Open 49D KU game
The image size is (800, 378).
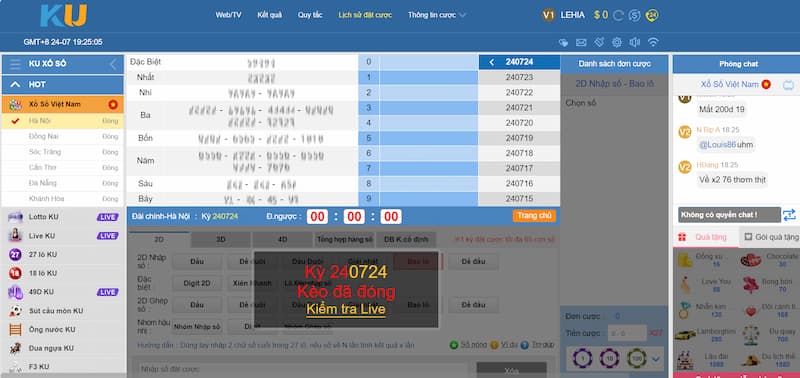(x=63, y=292)
